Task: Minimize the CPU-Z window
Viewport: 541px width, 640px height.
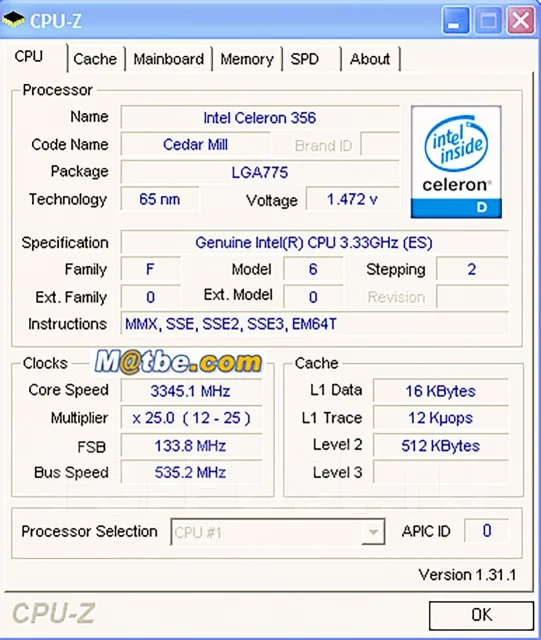Action: (455, 20)
